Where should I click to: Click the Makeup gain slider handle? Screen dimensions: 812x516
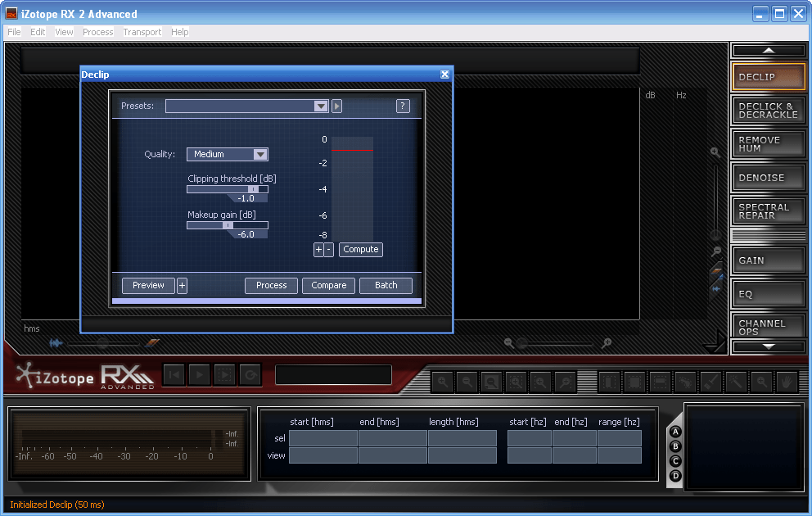(228, 225)
